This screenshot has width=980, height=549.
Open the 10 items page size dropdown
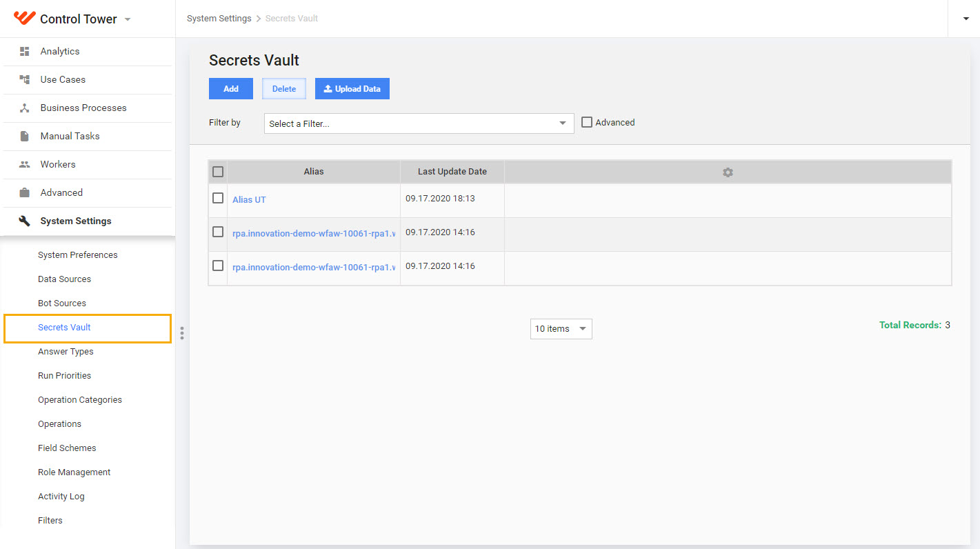[x=561, y=329]
